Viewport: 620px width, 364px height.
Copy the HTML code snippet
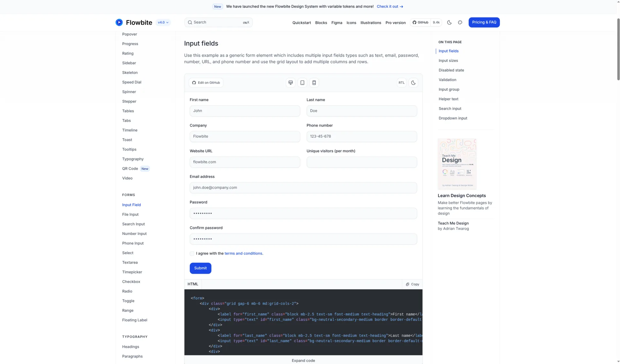click(x=412, y=284)
